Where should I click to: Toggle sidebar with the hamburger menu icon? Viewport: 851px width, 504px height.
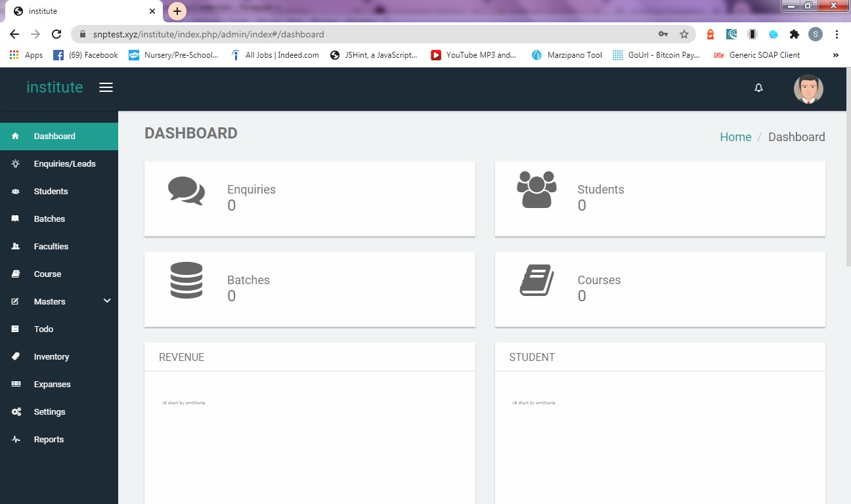(x=106, y=87)
